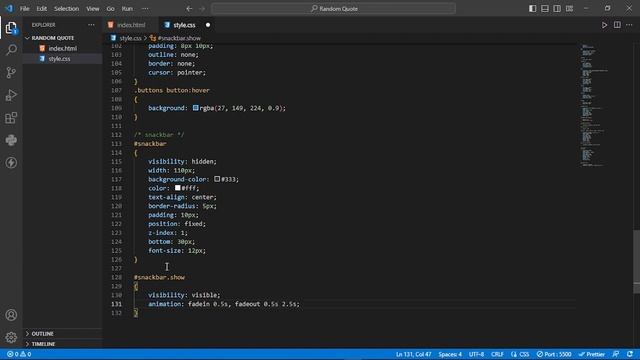Open Source Control view icon
The width and height of the screenshot is (640, 360).
(x=11, y=73)
